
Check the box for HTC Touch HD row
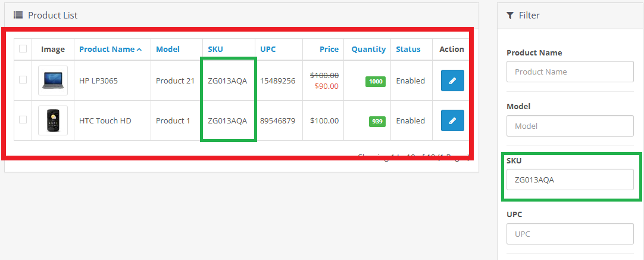(23, 120)
